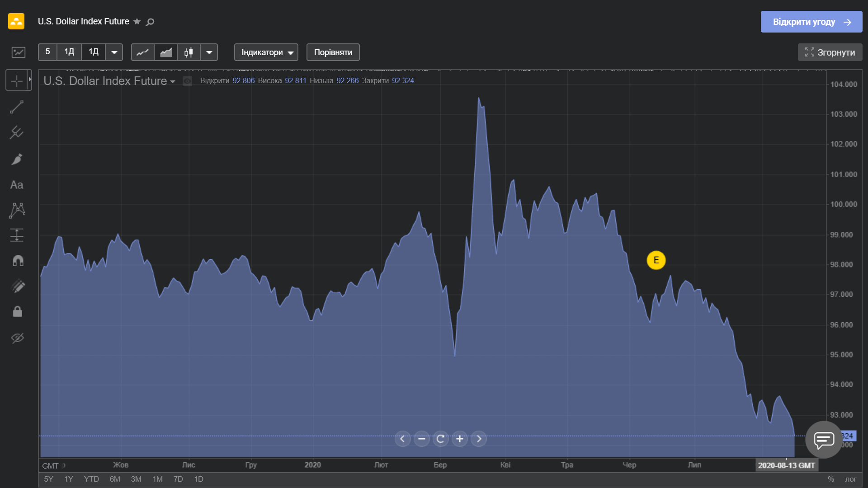Select the pitchfork drawing tool

[x=17, y=132]
